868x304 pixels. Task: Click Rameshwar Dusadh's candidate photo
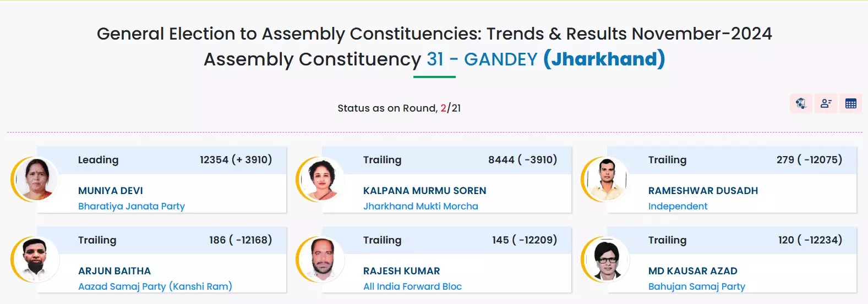point(607,179)
